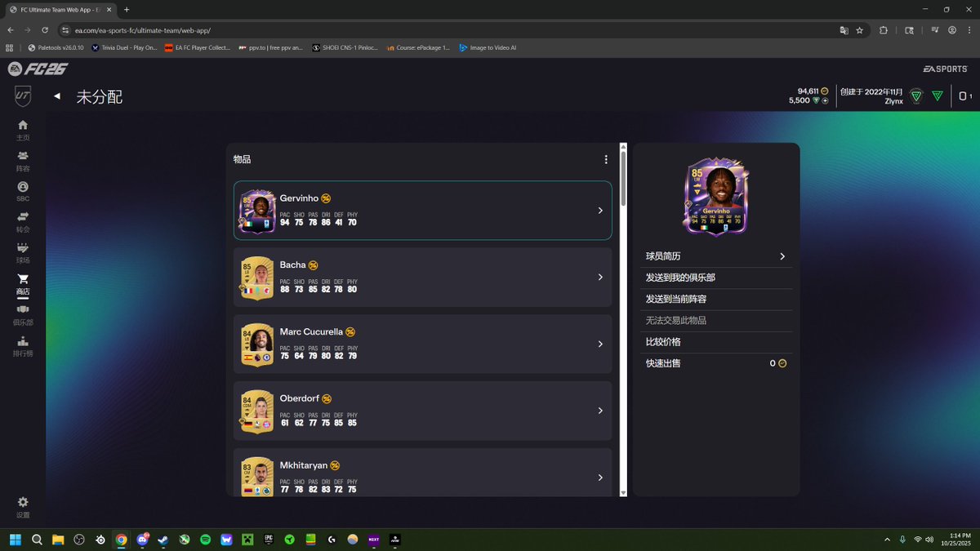
Task: Click the Zlynx username text
Action: [x=893, y=101]
